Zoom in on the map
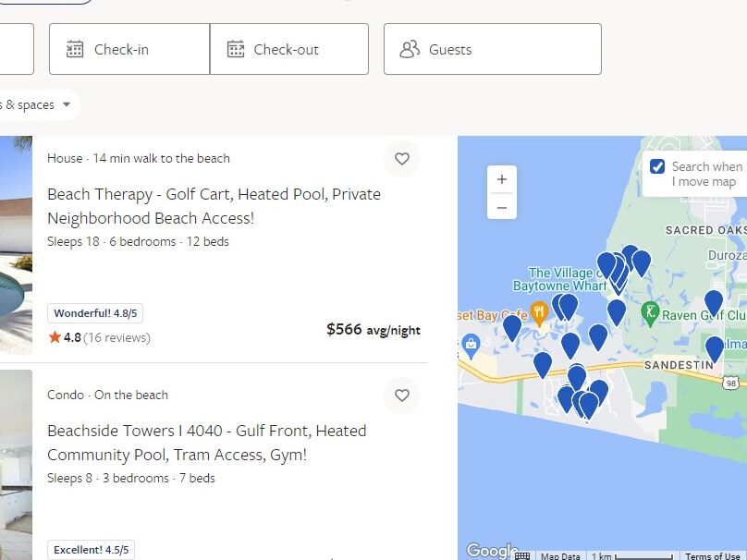Image resolution: width=747 pixels, height=560 pixels. click(502, 179)
